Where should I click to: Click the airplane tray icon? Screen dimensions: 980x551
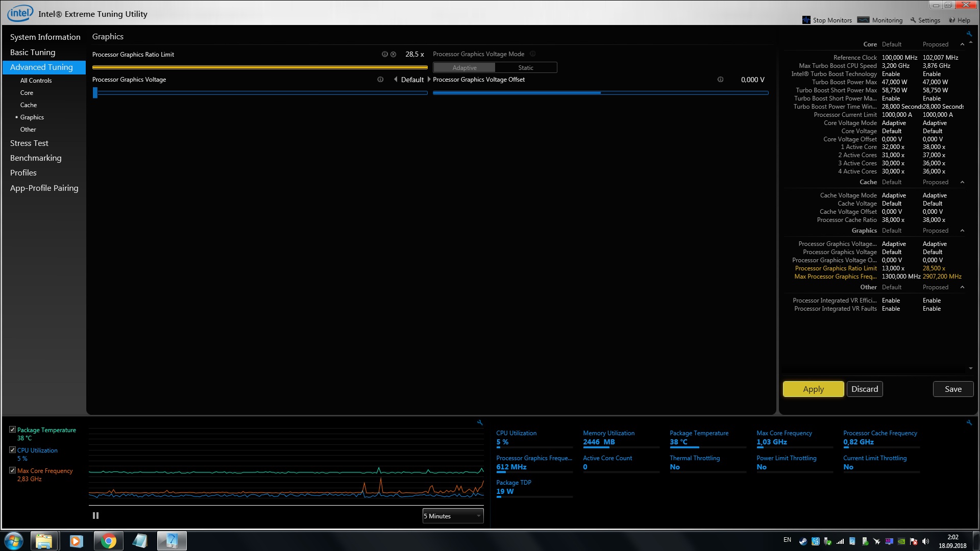click(x=877, y=541)
